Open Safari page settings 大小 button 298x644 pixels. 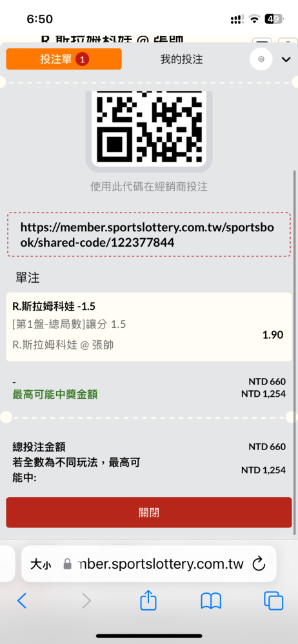click(x=41, y=564)
